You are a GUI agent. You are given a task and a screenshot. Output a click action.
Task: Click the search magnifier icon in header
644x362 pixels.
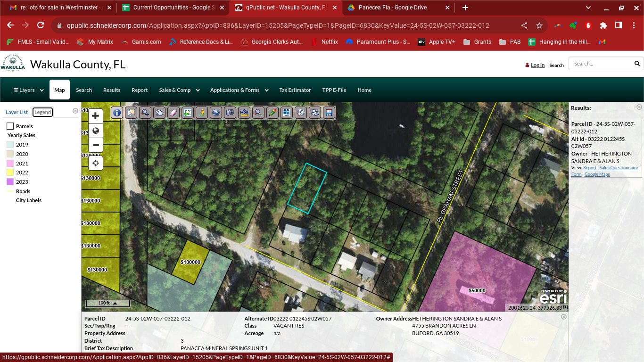pyautogui.click(x=637, y=64)
